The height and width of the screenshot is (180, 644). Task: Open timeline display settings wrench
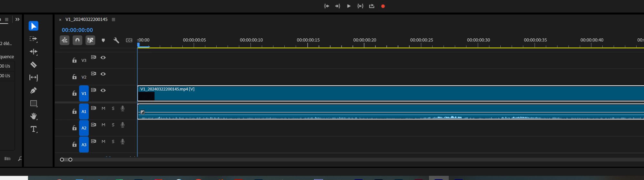(116, 40)
